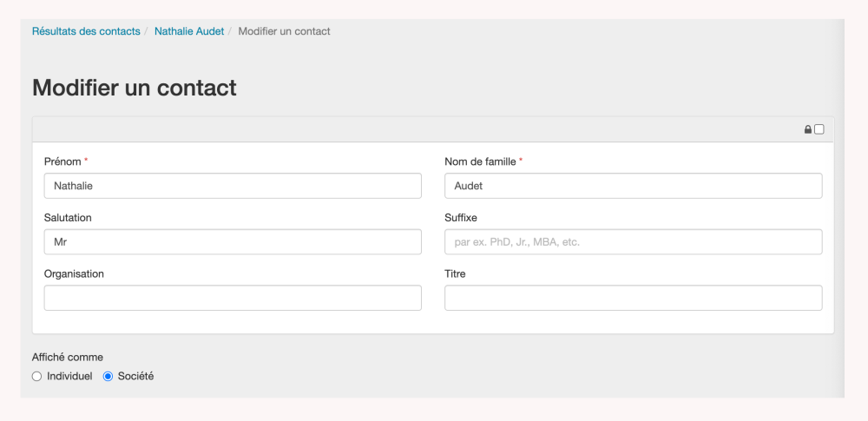Click the Prénom field label
This screenshot has width=868, height=421.
point(62,161)
